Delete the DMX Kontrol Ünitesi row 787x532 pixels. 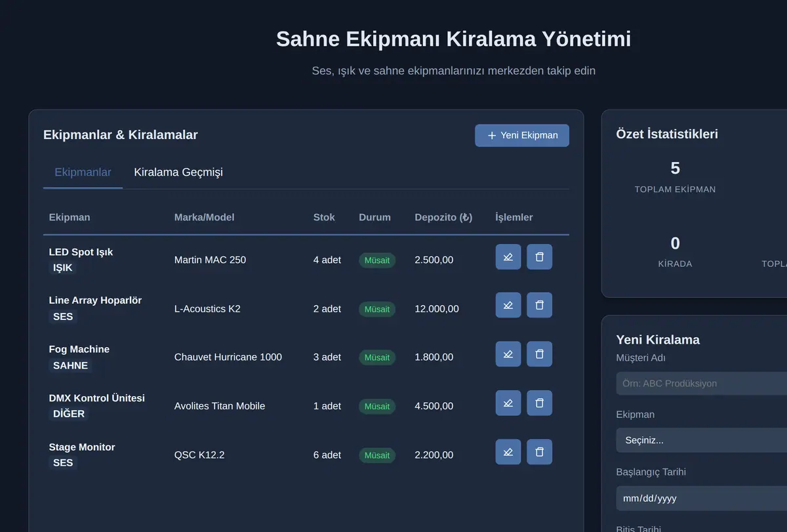click(540, 403)
